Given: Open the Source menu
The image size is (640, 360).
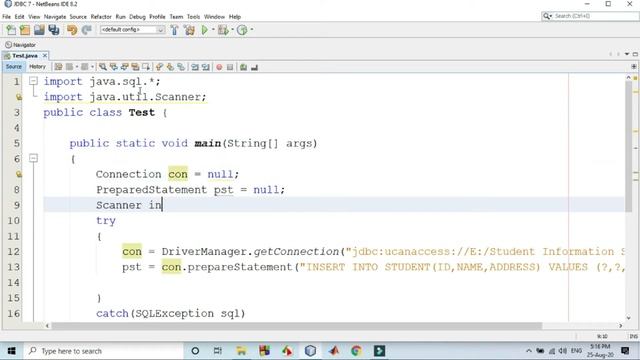Looking at the screenshot, I should (x=78, y=17).
